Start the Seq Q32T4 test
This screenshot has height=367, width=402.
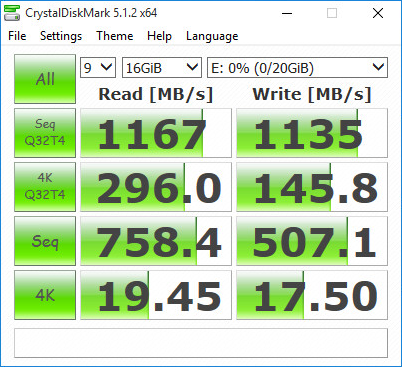click(x=45, y=133)
